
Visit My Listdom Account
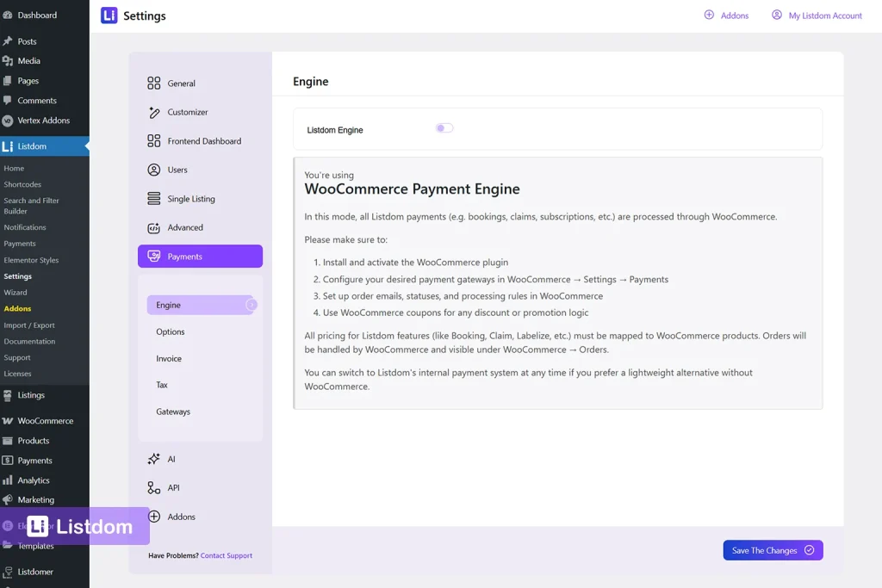816,15
